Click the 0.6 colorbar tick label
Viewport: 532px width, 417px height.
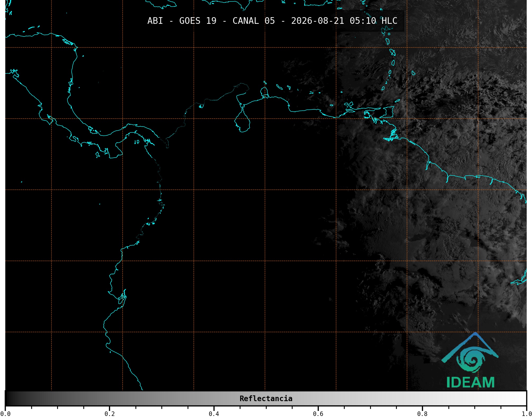(318, 414)
